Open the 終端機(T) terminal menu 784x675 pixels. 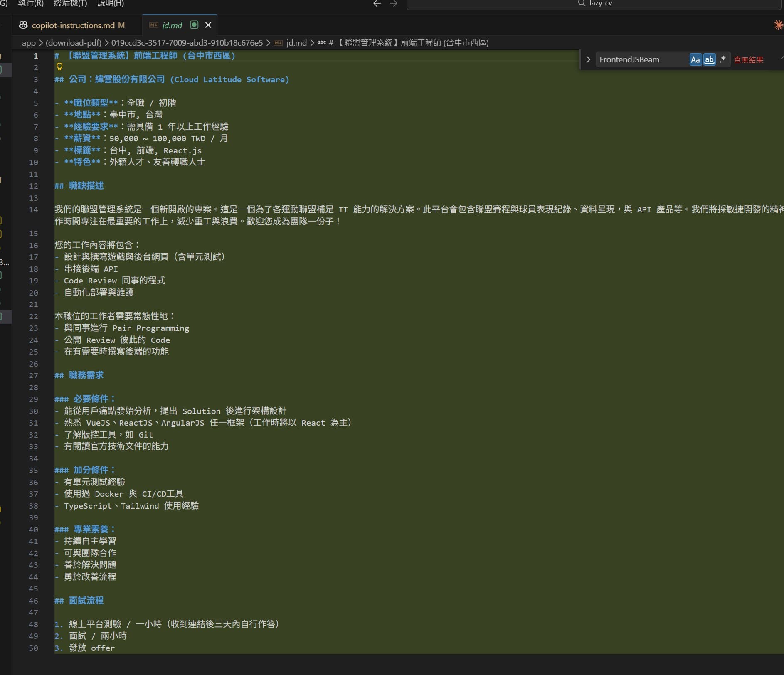pyautogui.click(x=70, y=4)
